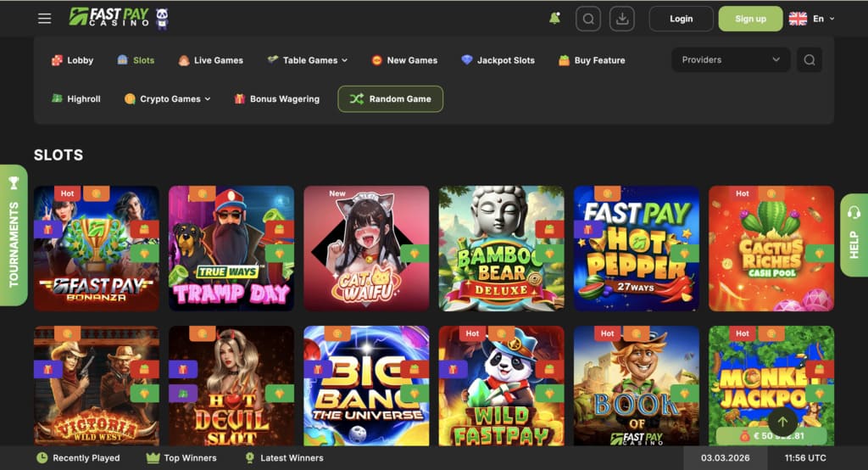Open Buy Feature category
Screen dimensions: 868x470
click(592, 60)
